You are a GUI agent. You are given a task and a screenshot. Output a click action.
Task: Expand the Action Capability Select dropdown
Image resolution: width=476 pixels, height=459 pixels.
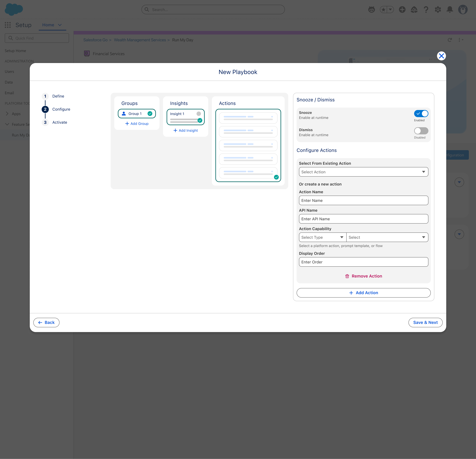click(x=387, y=237)
